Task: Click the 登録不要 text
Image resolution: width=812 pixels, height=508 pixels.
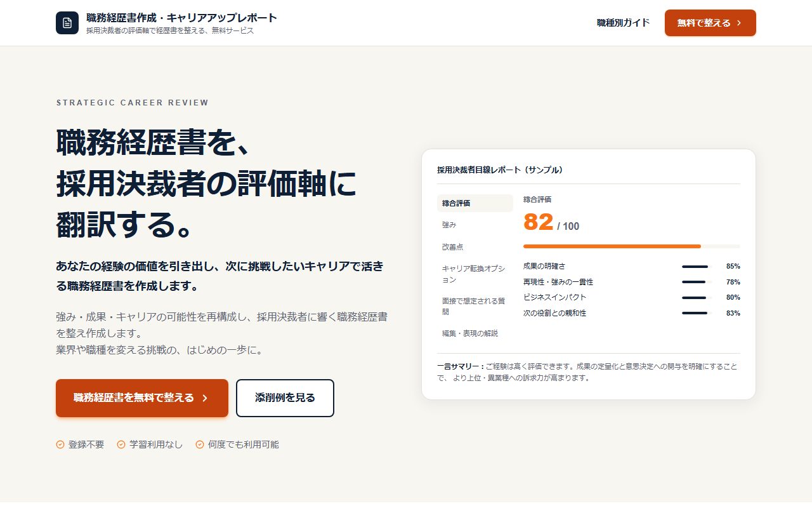Action: pos(86,444)
